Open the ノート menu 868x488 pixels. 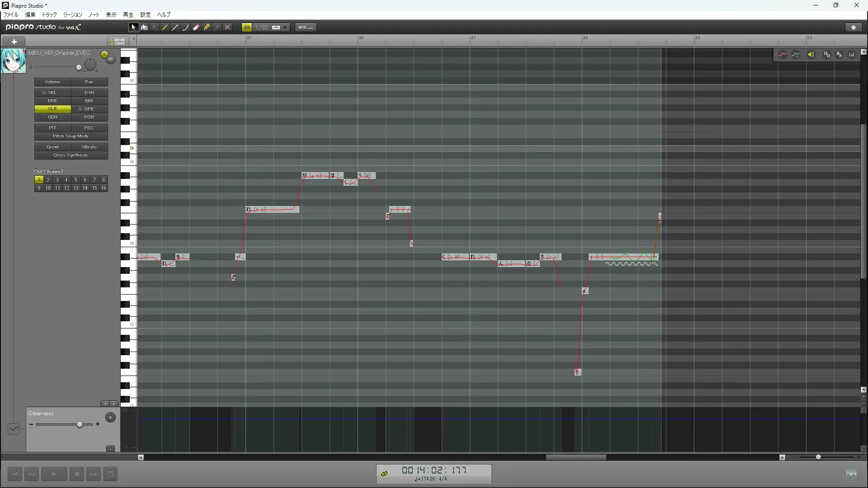pos(94,15)
